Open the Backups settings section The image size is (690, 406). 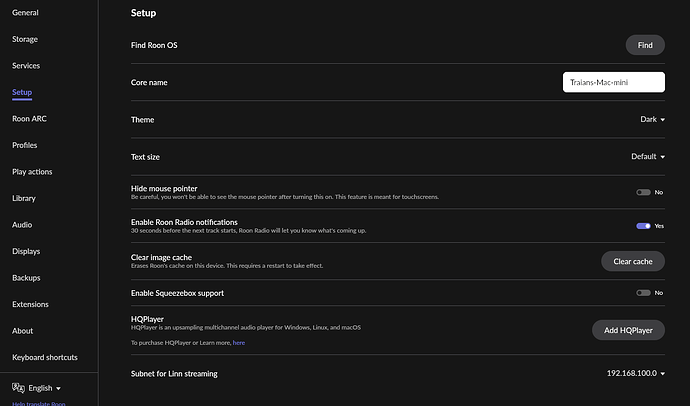pyautogui.click(x=26, y=278)
